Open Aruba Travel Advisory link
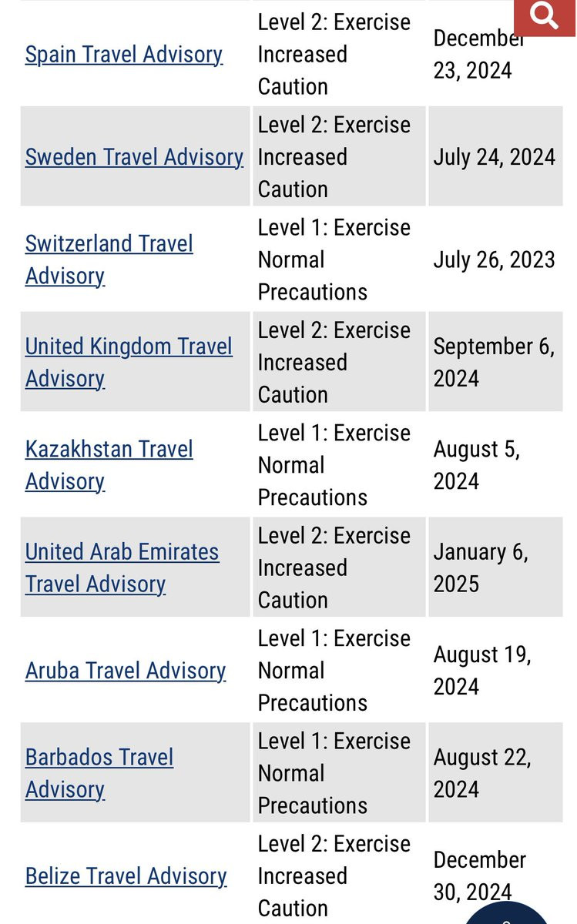Viewport: 577px width, 924px height. point(126,671)
